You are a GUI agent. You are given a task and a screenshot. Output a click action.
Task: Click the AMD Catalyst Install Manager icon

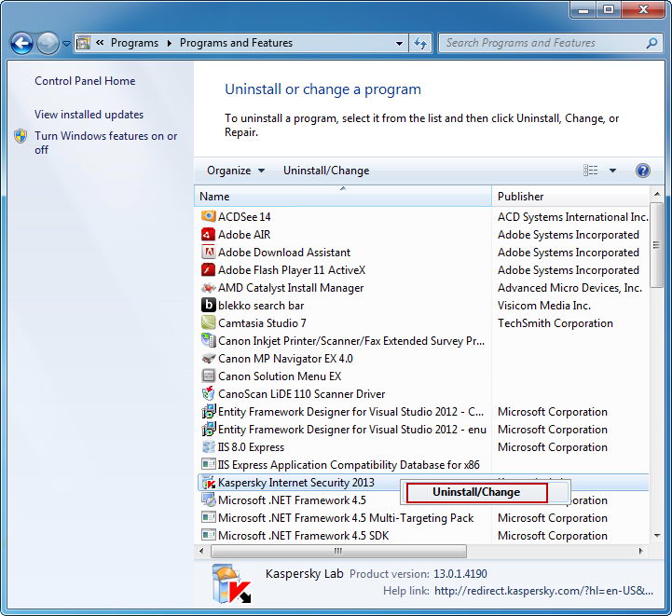[x=208, y=287]
